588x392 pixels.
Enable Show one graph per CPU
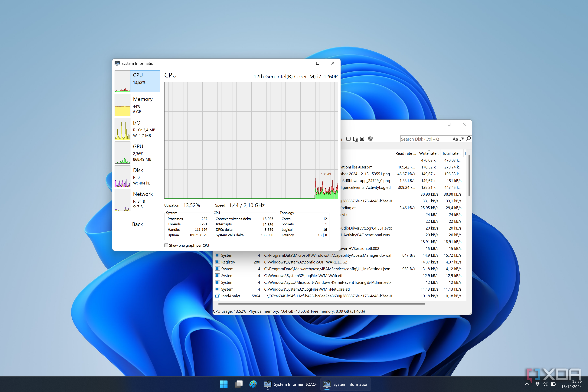tap(166, 245)
